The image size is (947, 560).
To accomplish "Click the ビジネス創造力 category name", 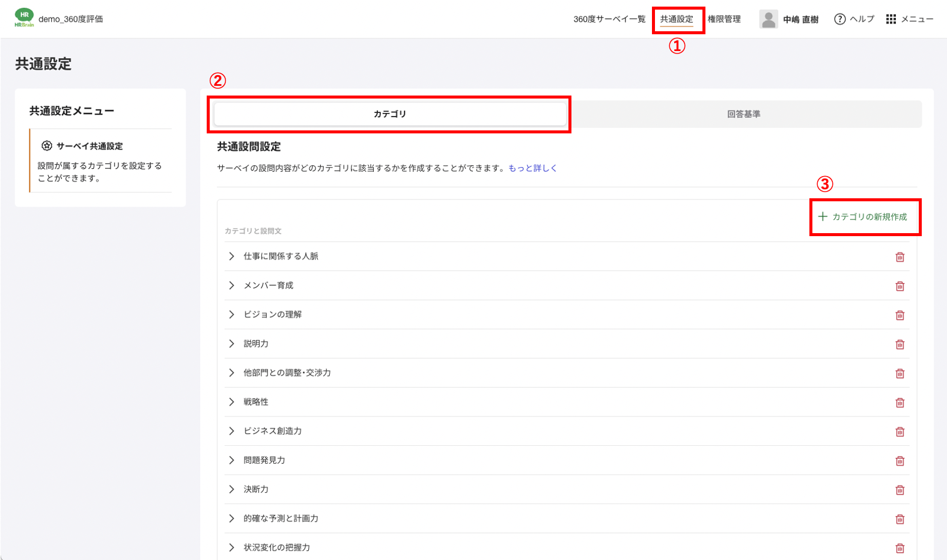I will tap(272, 431).
